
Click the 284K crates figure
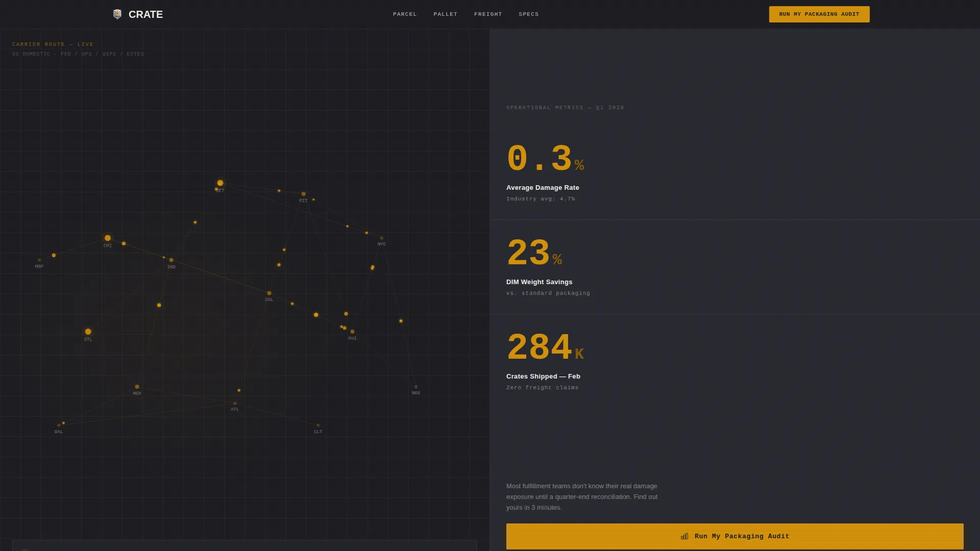coord(545,347)
